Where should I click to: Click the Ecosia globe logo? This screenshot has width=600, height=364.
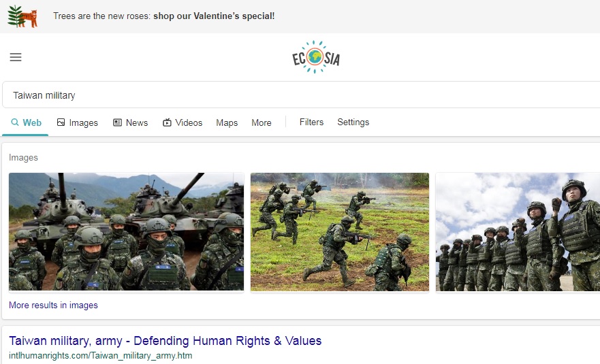(x=316, y=57)
